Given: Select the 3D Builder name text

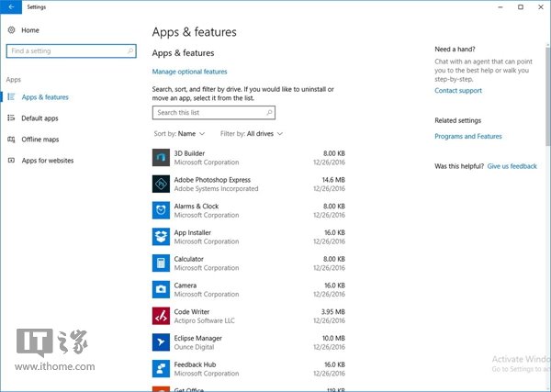Looking at the screenshot, I should tap(189, 153).
